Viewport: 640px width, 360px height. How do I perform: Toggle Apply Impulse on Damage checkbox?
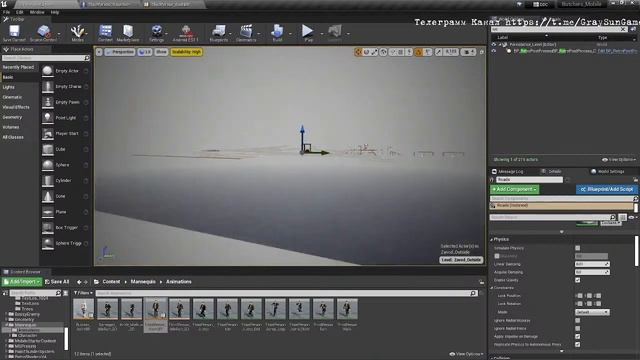[578, 336]
